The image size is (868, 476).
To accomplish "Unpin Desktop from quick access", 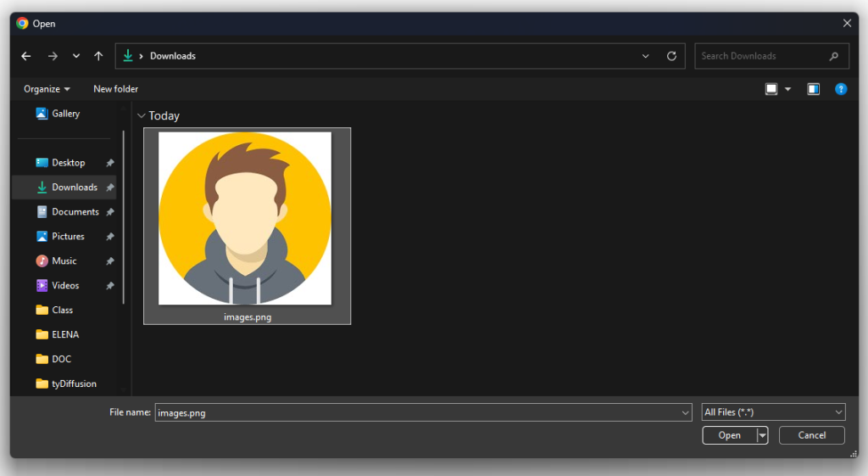I will pyautogui.click(x=110, y=163).
